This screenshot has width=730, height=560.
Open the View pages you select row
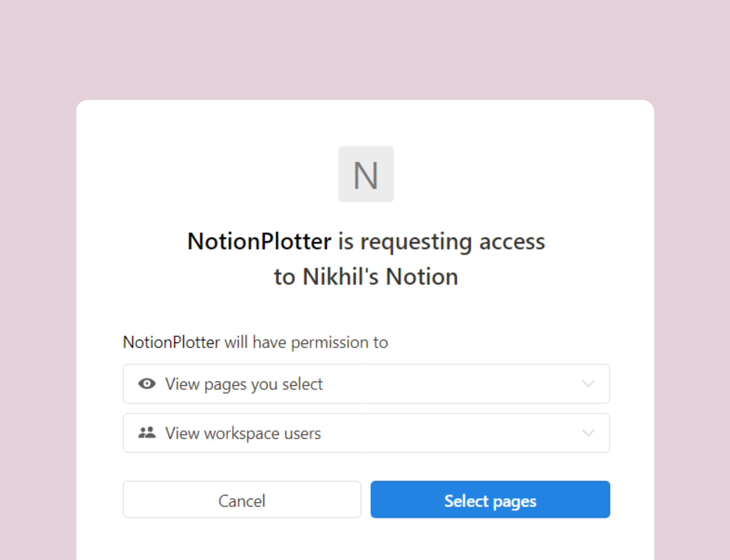click(366, 384)
